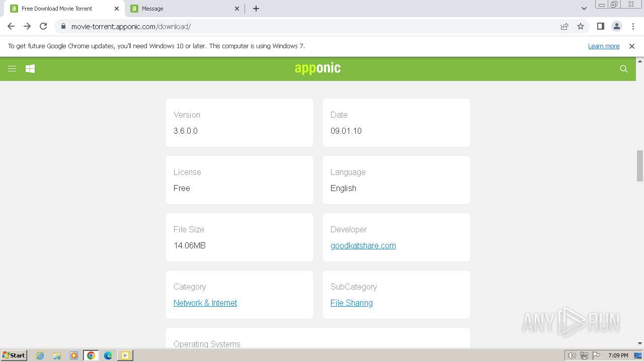Open the Learn more link
Image resolution: width=644 pixels, height=362 pixels.
(604, 46)
